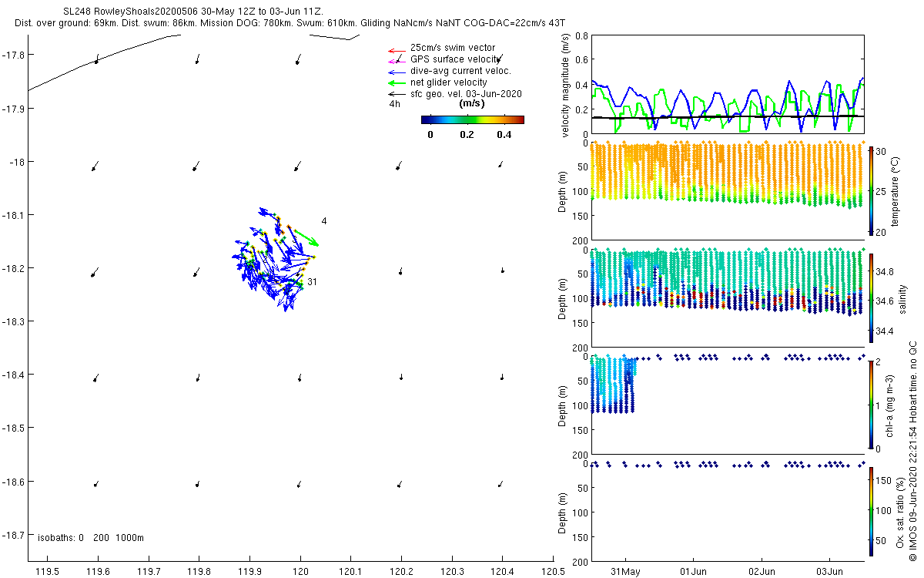This screenshot has width=924, height=578.
Task: Click the map longitude tick '120.5'
Action: tap(553, 572)
